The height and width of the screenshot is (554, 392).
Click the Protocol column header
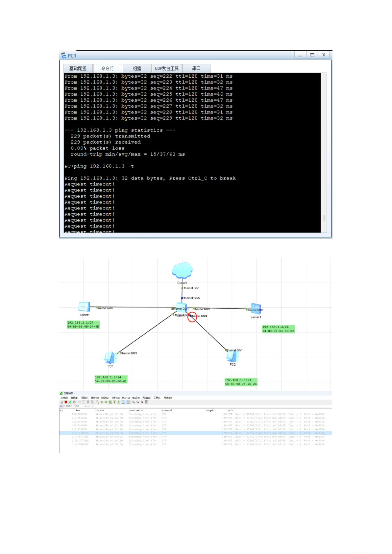(x=167, y=410)
